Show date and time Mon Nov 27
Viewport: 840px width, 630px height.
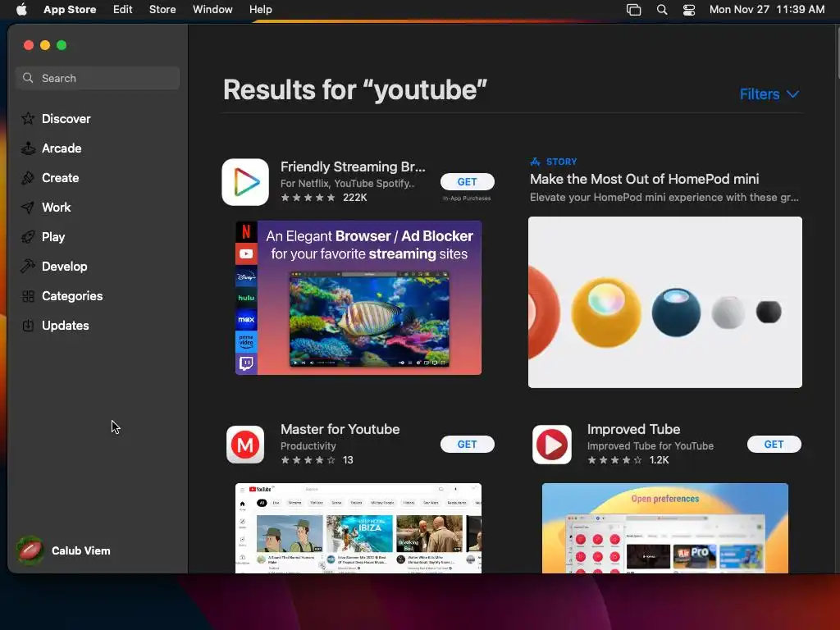(x=767, y=10)
